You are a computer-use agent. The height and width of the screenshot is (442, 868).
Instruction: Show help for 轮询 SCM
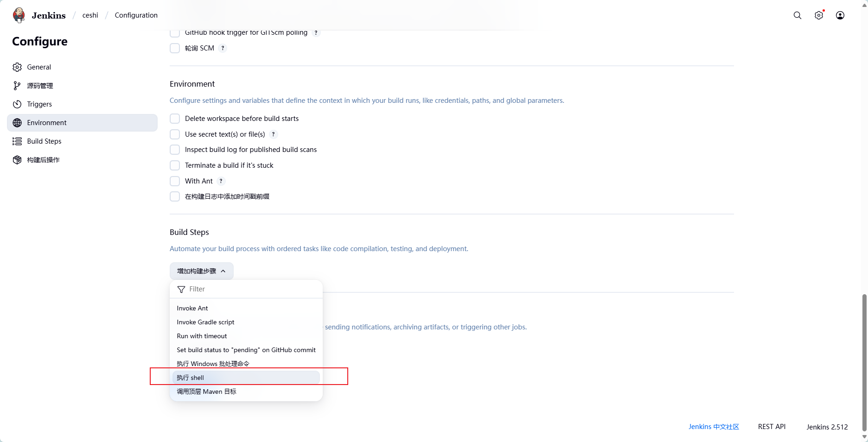223,48
